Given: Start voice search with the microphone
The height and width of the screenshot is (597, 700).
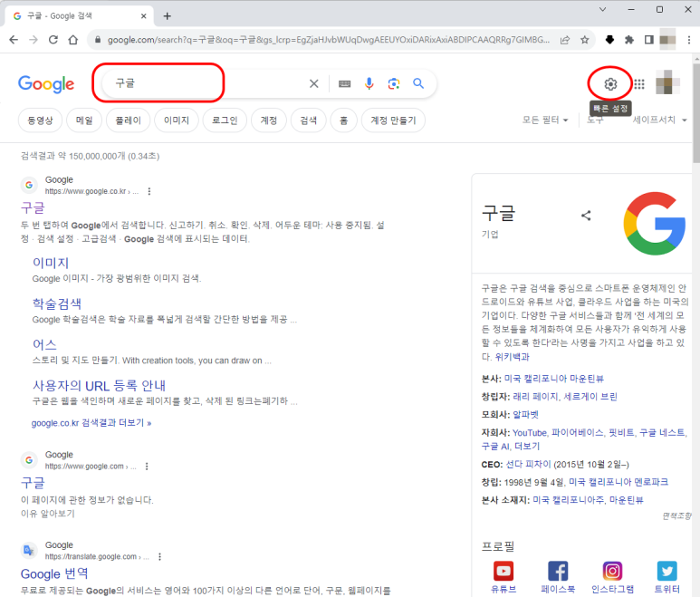Looking at the screenshot, I should 369,83.
